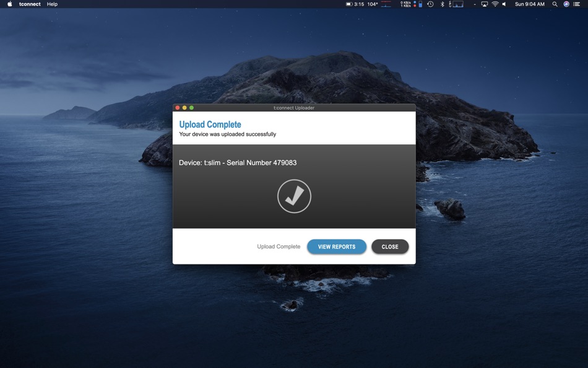Click the Sun 9:04 AM clock
The width and height of the screenshot is (588, 368).
pyautogui.click(x=529, y=4)
